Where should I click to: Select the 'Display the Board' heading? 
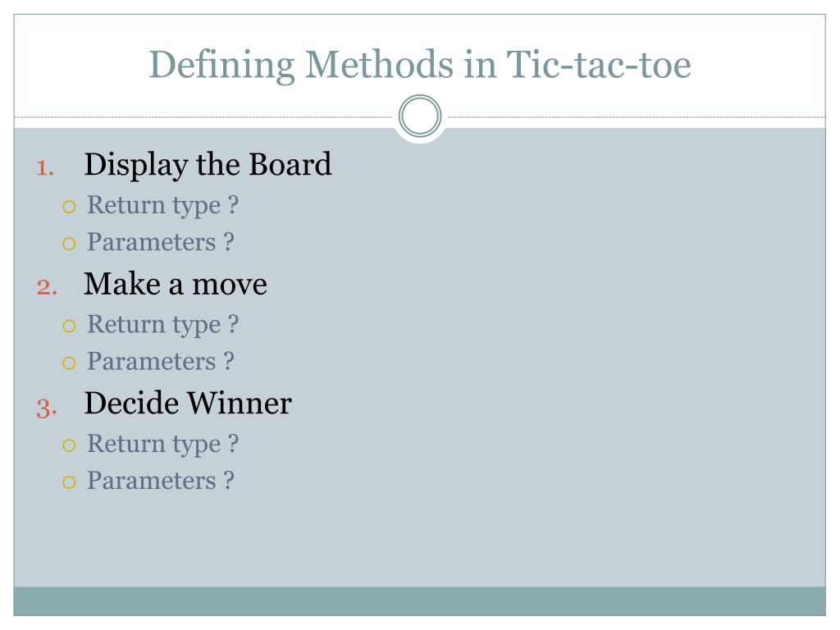(208, 165)
